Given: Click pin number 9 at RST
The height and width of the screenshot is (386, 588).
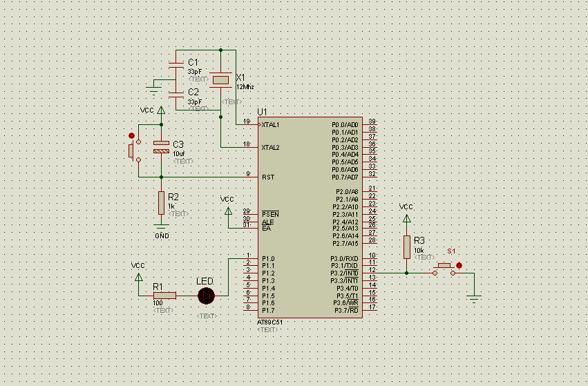Looking at the screenshot, I should 248,173.
